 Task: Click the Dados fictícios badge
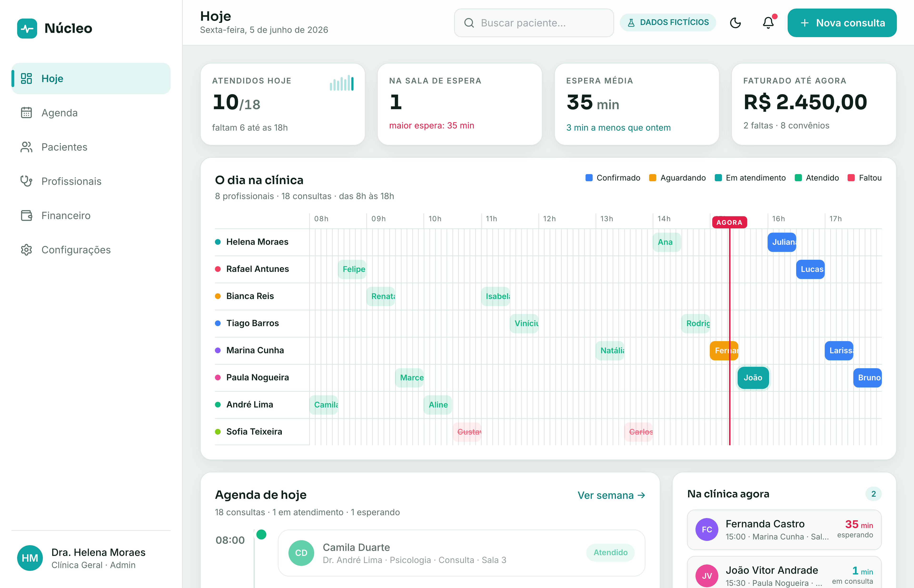coord(668,23)
